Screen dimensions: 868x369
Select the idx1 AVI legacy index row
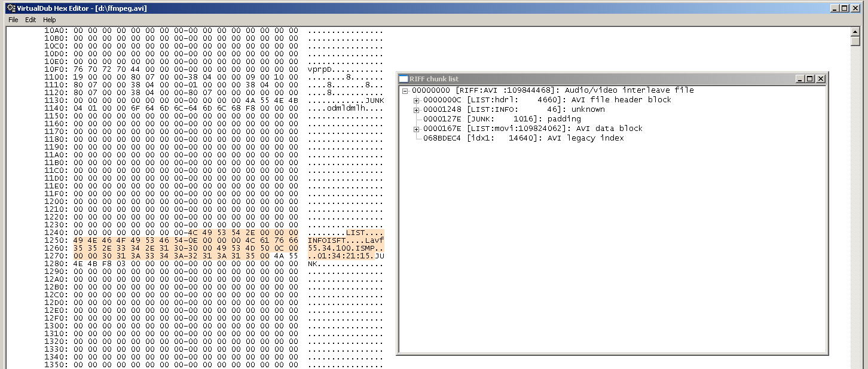[523, 138]
